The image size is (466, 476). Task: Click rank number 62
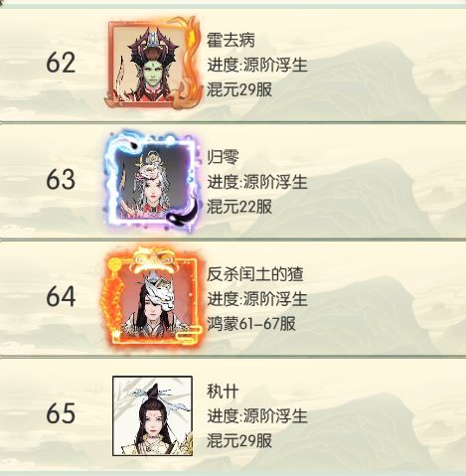(x=61, y=63)
